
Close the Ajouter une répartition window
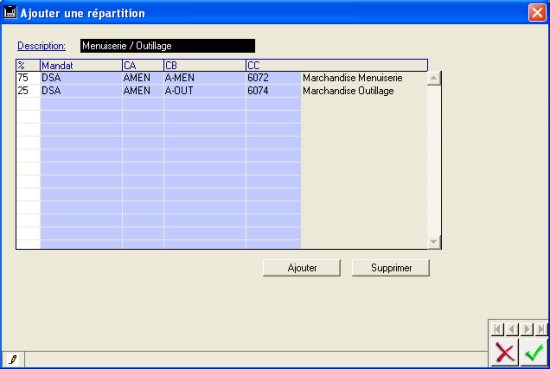coord(537,13)
